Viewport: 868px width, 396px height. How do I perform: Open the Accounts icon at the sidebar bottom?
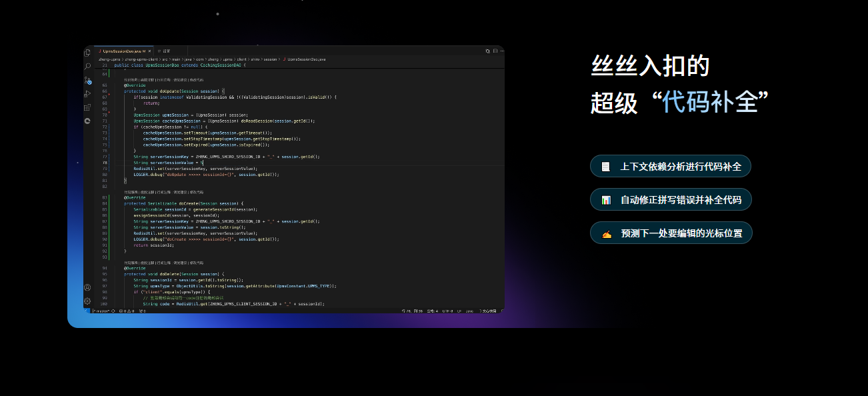click(x=87, y=287)
